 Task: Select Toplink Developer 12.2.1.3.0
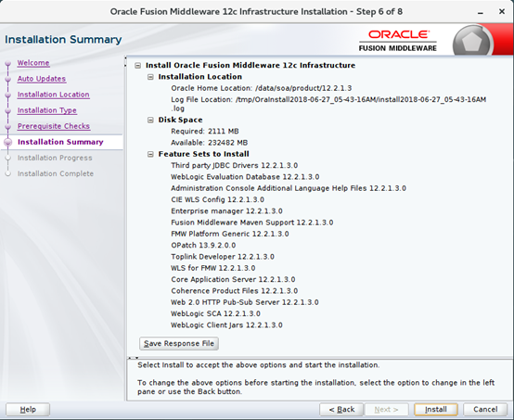point(223,257)
